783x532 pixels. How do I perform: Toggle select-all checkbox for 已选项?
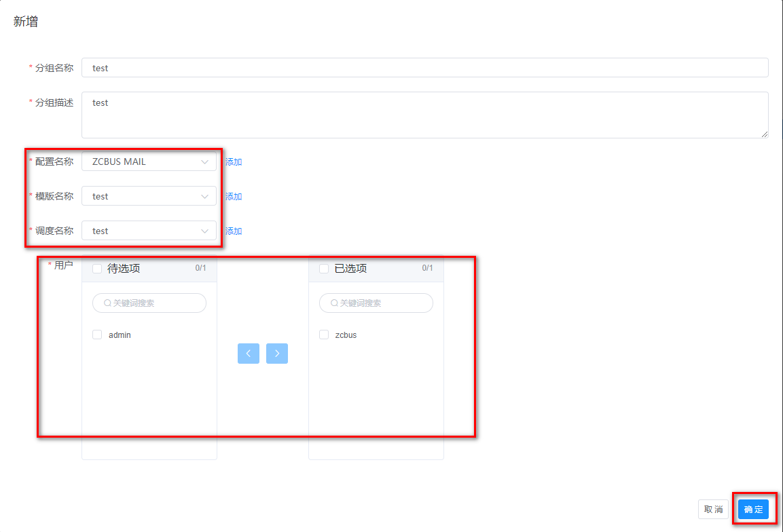[x=324, y=269]
